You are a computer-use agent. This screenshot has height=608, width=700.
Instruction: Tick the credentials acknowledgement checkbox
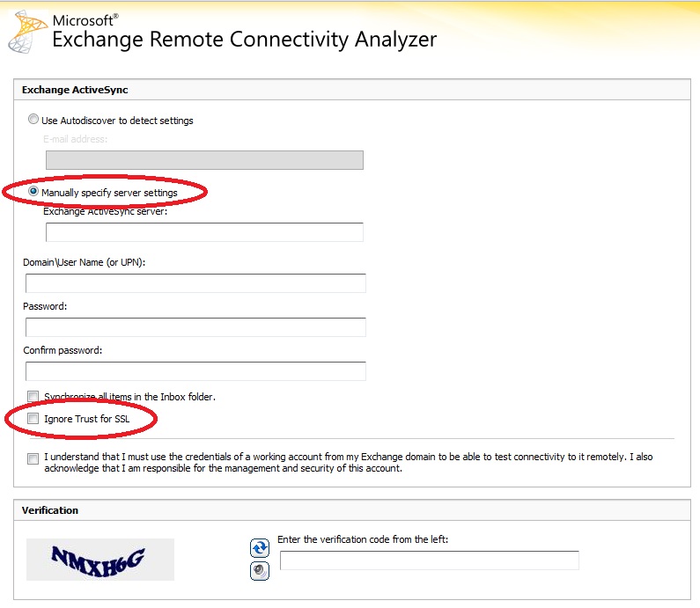[x=33, y=458]
